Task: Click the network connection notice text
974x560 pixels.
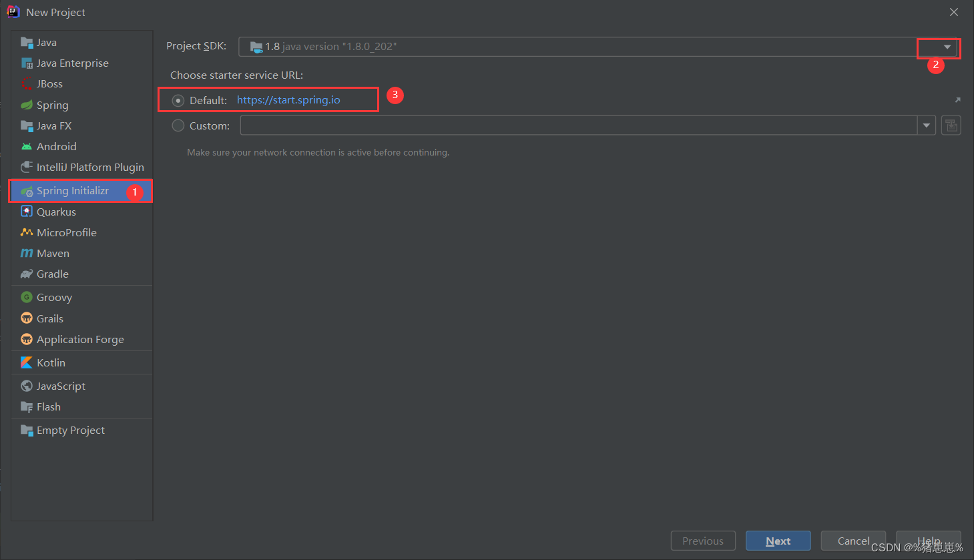Action: point(318,153)
